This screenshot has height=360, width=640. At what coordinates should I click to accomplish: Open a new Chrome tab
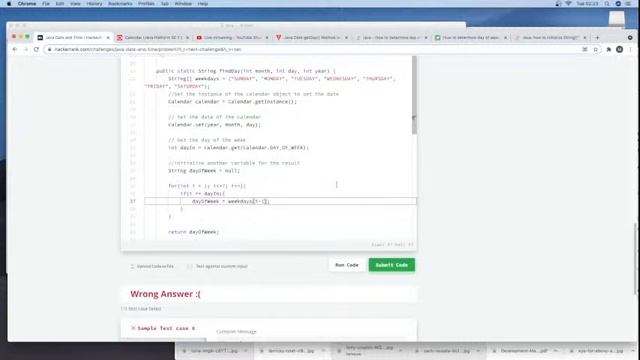tap(597, 38)
